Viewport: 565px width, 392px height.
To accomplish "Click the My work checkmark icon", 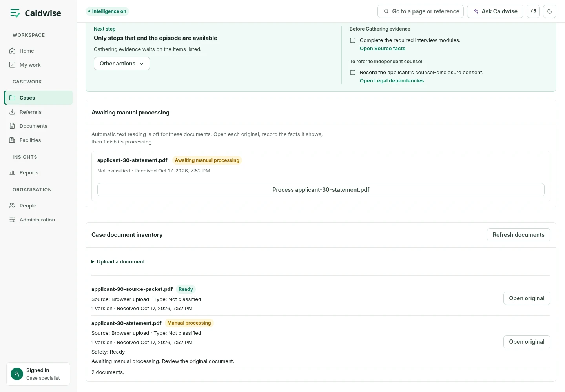I will click(x=12, y=65).
